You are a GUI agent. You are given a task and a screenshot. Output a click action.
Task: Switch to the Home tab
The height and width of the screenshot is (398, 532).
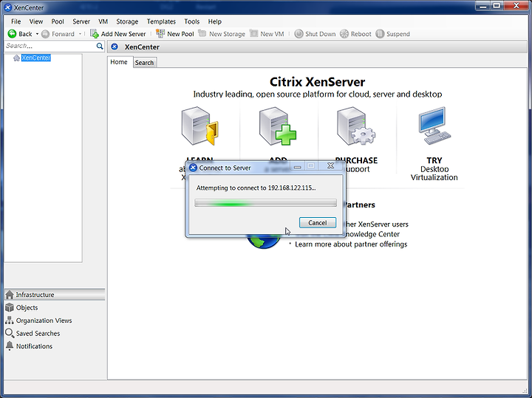(x=119, y=62)
